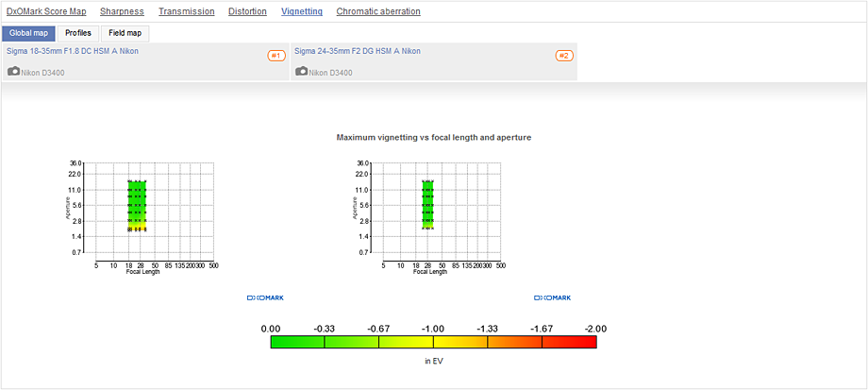Click the 0.00 to -0.33 green legend segment
Viewport: 868px width, 390px height.
coord(298,342)
